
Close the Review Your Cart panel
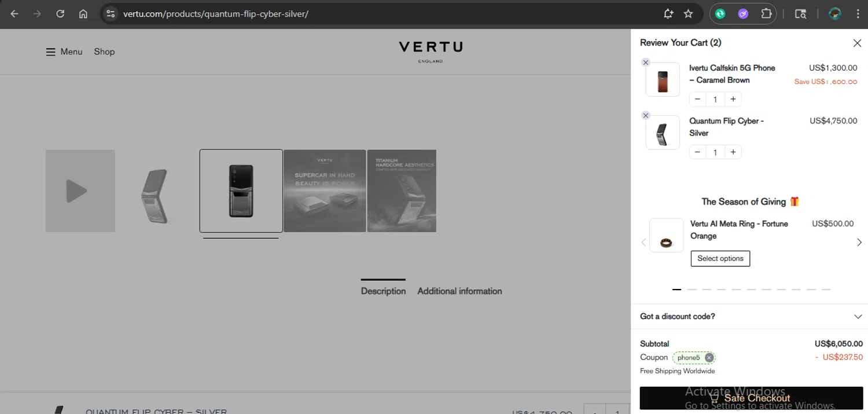[857, 43]
